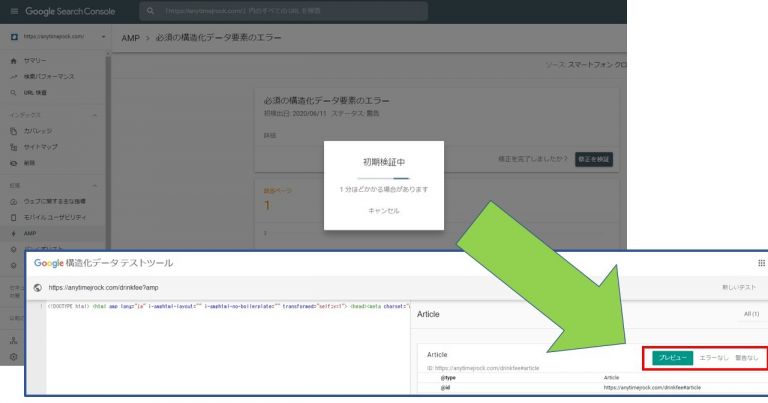The height and width of the screenshot is (403, 768).
Task: Focus the top URL inspection search field
Action: pos(284,11)
